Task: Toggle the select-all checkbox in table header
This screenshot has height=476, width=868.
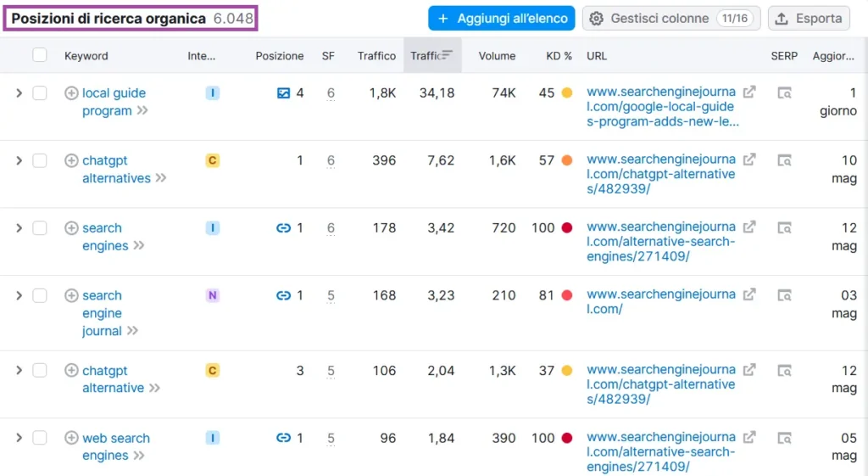Action: [x=39, y=56]
